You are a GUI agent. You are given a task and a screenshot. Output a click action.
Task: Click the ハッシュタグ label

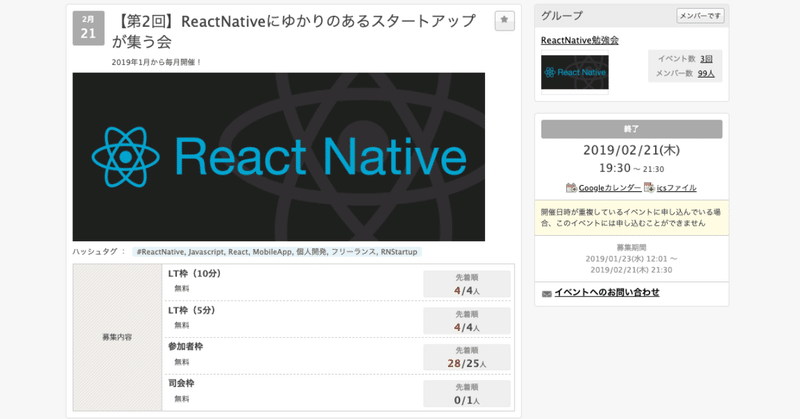pyautogui.click(x=99, y=252)
